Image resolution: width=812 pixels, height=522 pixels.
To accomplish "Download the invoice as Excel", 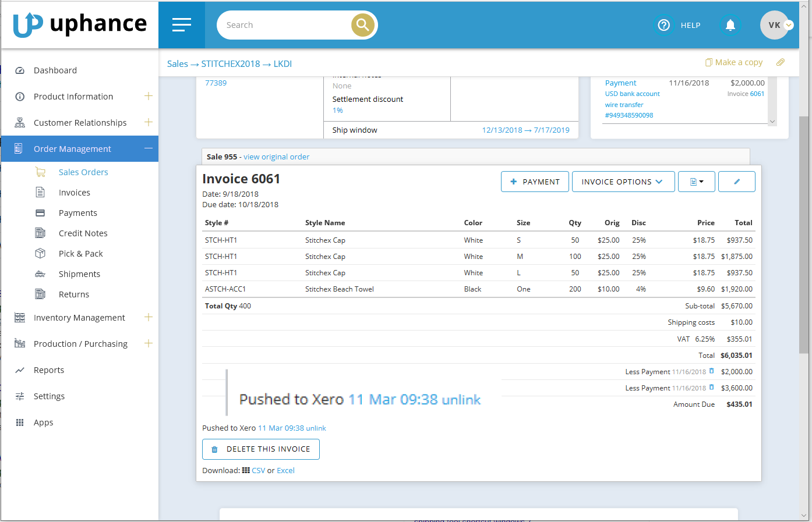I will click(285, 471).
